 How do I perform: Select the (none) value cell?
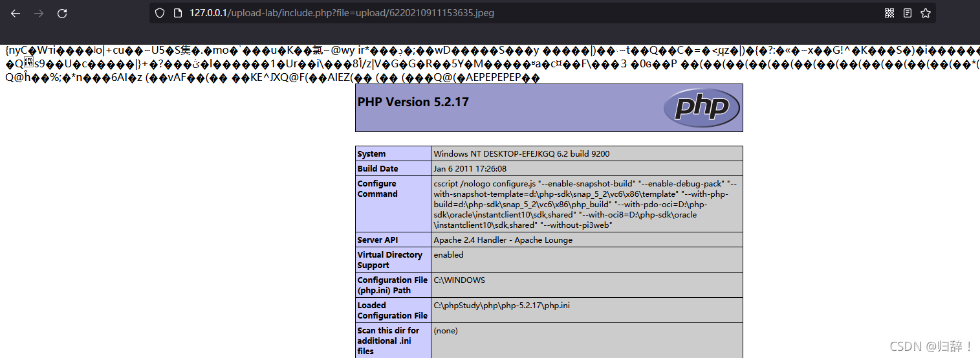click(587, 341)
